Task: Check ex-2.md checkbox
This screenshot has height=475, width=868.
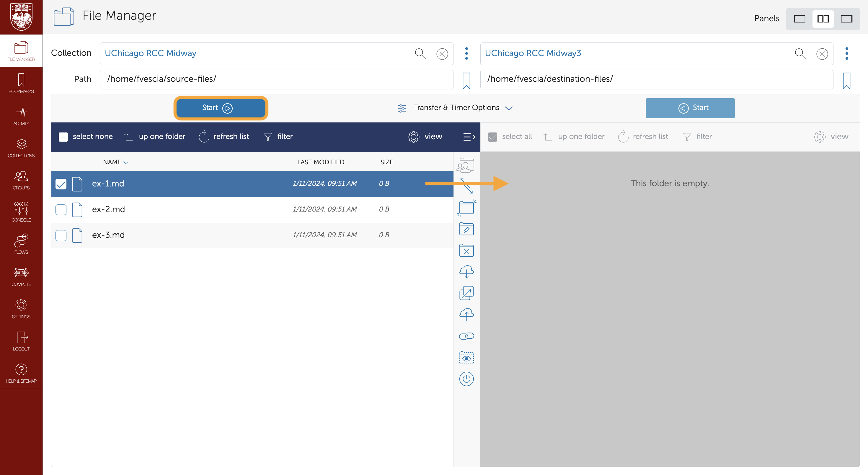Action: pos(61,209)
